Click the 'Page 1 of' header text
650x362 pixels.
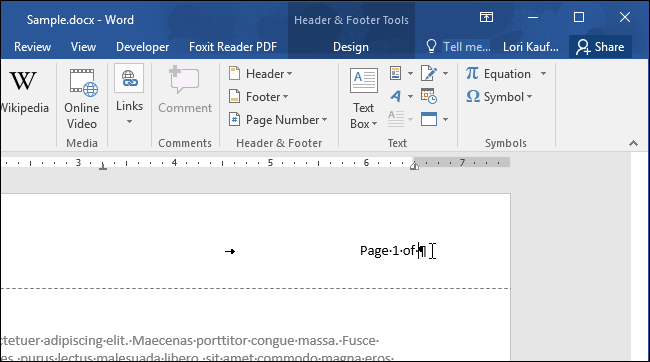click(388, 250)
